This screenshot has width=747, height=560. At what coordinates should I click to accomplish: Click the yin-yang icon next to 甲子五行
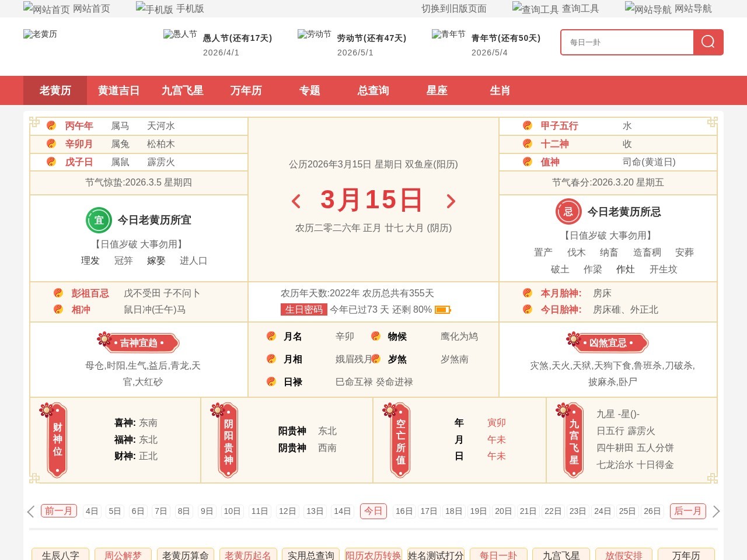pyautogui.click(x=527, y=125)
